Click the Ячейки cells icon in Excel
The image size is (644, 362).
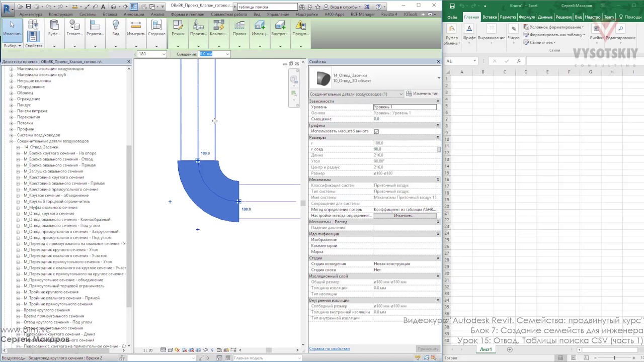pyautogui.click(x=597, y=29)
